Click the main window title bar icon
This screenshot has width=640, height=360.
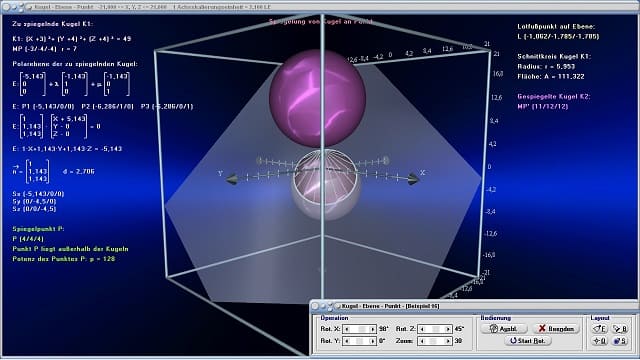tap(29, 7)
